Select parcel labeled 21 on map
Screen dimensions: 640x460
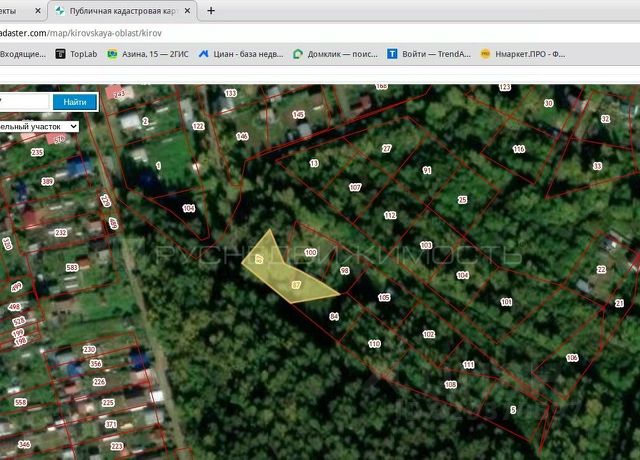point(619,303)
